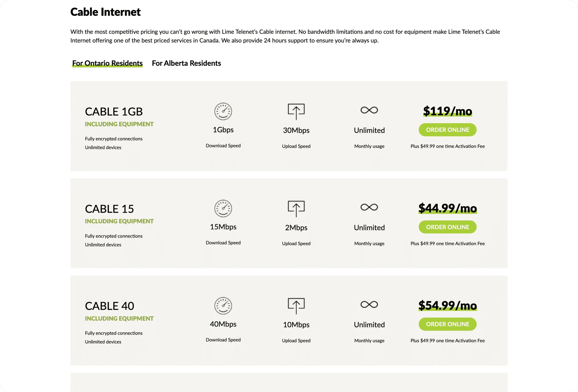Toggle the Ontario Residents section view

[107, 63]
